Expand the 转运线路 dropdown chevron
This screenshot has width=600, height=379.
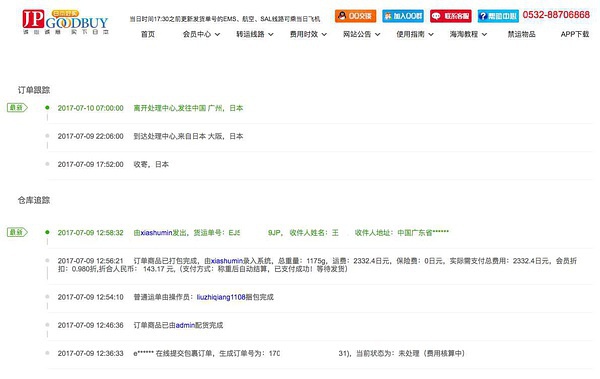click(x=271, y=34)
